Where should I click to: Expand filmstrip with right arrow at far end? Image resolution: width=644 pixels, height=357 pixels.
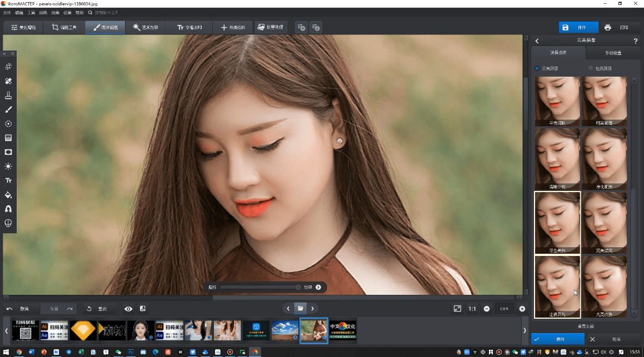[525, 330]
